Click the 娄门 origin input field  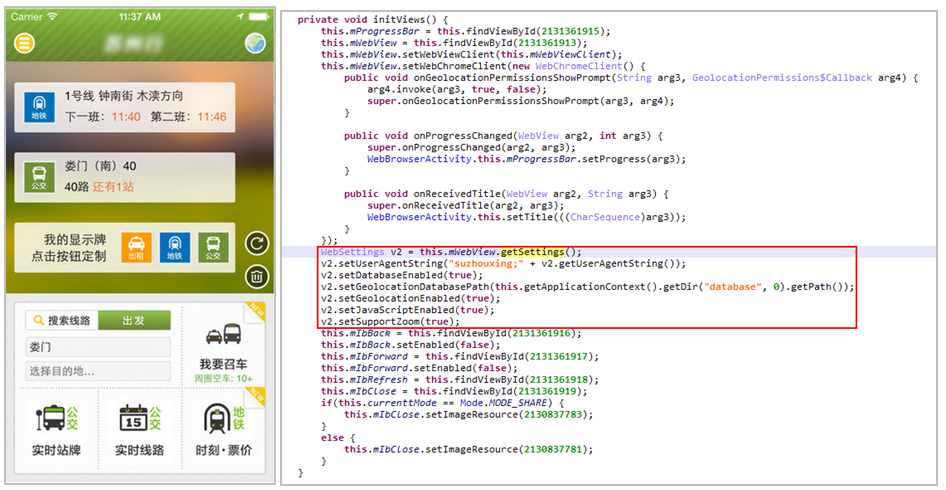coord(98,347)
